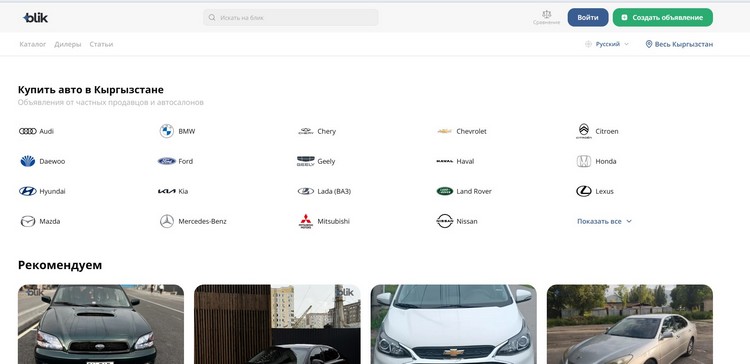Click the Honda brand logo
This screenshot has width=750, height=364.
tap(584, 161)
